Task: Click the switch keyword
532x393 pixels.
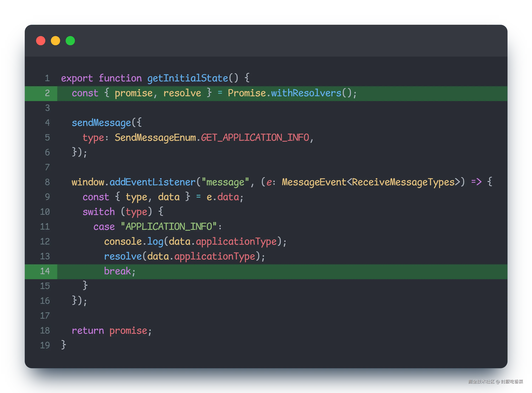Action: pyautogui.click(x=98, y=212)
